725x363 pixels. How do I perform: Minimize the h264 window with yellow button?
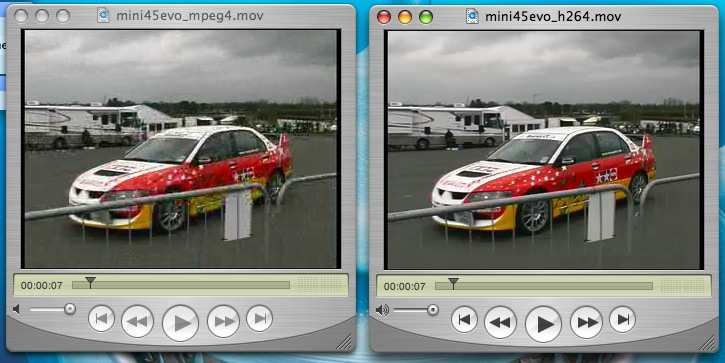405,18
